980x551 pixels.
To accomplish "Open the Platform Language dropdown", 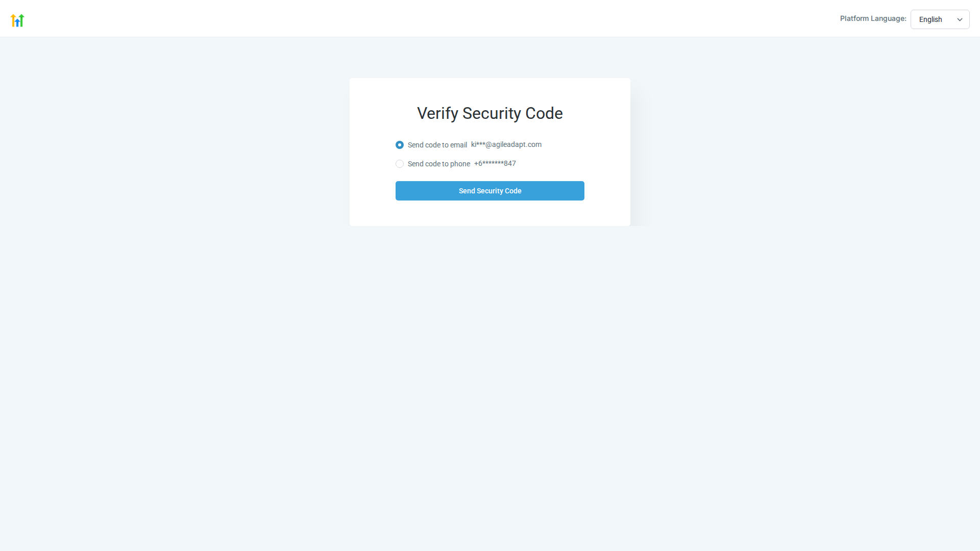I will (939, 19).
